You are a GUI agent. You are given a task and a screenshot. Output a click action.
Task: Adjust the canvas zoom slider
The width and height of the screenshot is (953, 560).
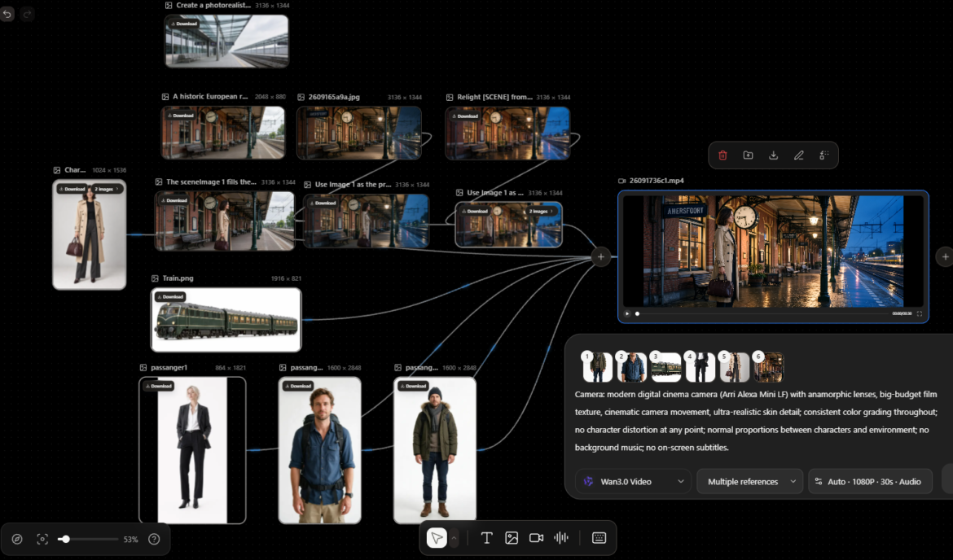pos(64,539)
